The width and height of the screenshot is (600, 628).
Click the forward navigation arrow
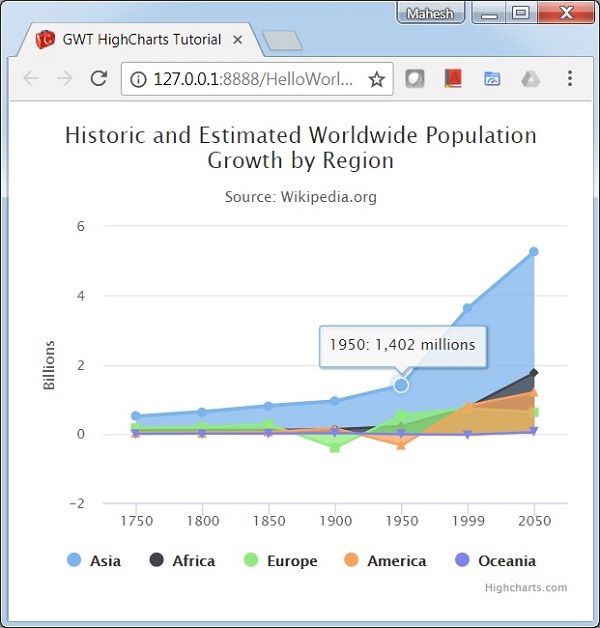click(64, 79)
